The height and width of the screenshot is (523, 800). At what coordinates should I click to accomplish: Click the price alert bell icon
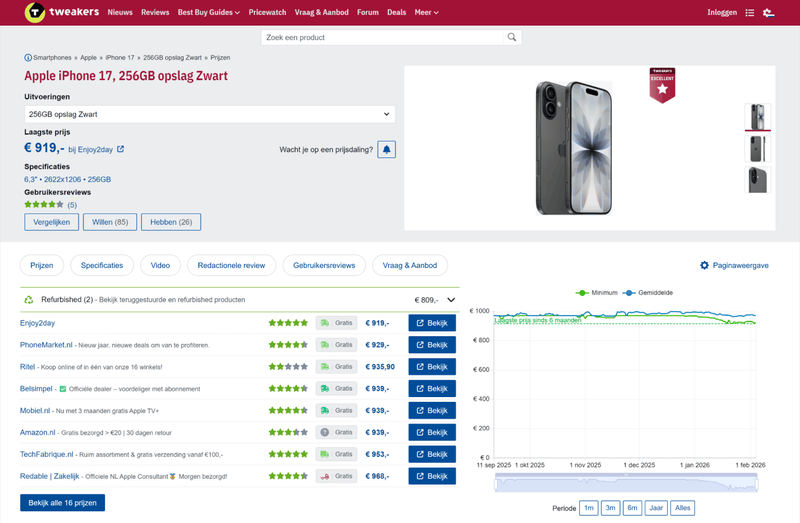coord(387,150)
